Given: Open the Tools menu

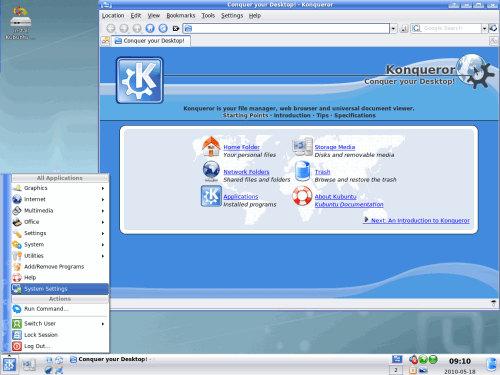Looking at the screenshot, I should click(208, 16).
